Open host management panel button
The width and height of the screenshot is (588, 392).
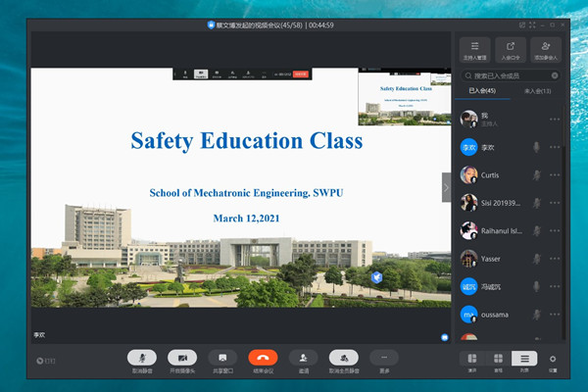point(475,49)
